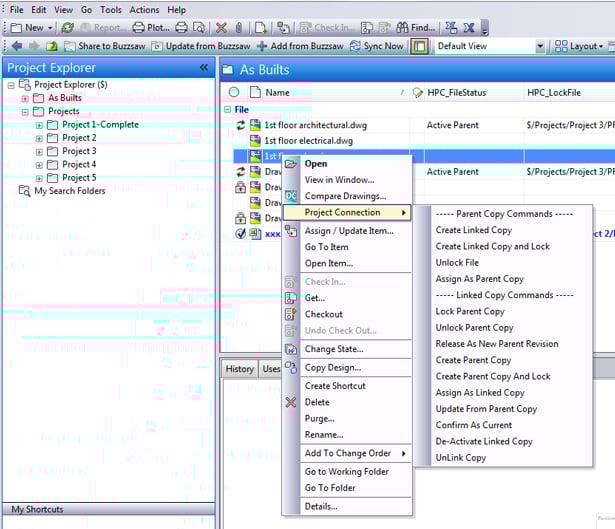Select Create Linked Copy and Lock

(x=492, y=246)
